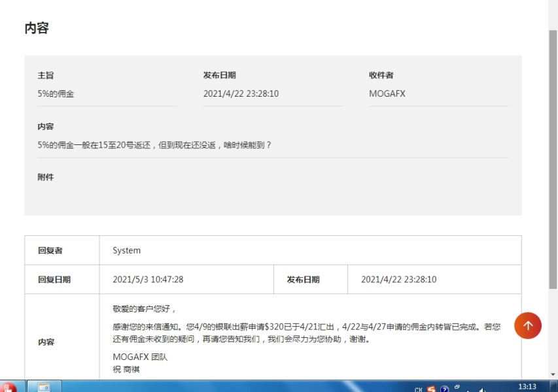Click the table post date "2021/4/22 23:28:10"
Screen dimensions: 558x392
tap(398, 280)
